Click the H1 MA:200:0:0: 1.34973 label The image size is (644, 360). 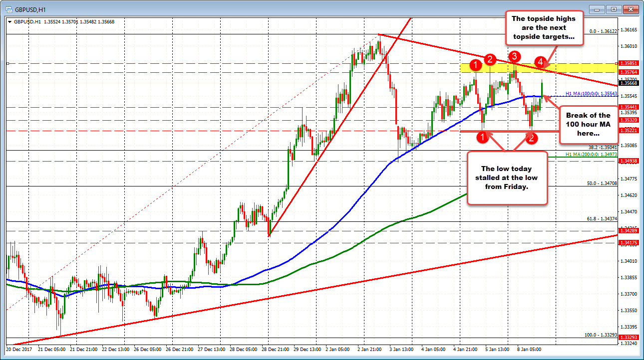[x=592, y=155]
